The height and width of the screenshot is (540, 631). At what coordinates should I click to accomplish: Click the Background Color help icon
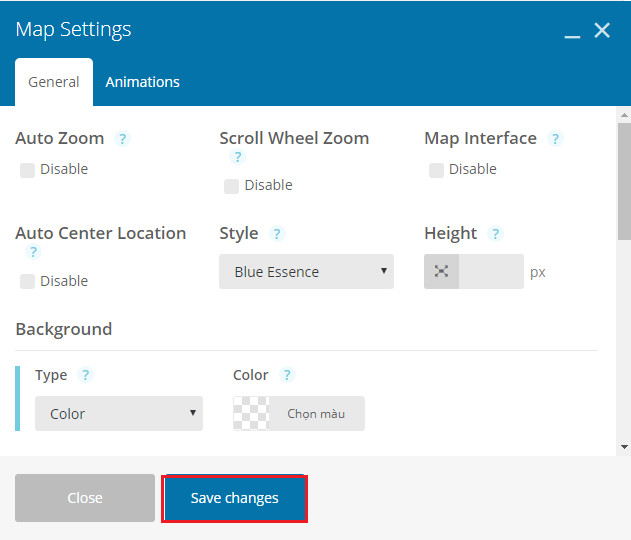click(x=287, y=375)
